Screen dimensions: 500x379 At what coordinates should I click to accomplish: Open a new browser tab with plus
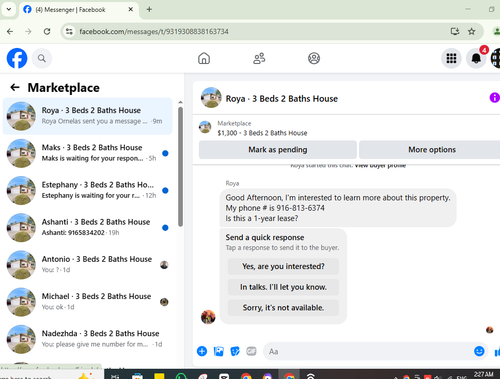(x=149, y=9)
